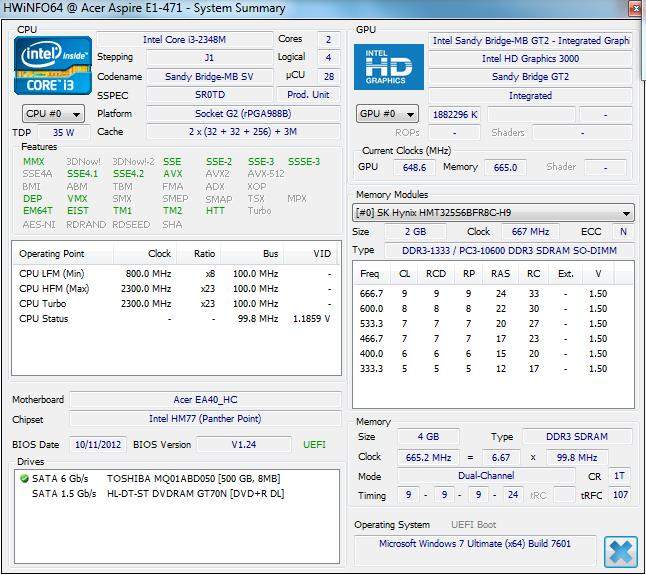646x575 pixels.
Task: Click the SSPEC SR0TD field
Action: (209, 95)
